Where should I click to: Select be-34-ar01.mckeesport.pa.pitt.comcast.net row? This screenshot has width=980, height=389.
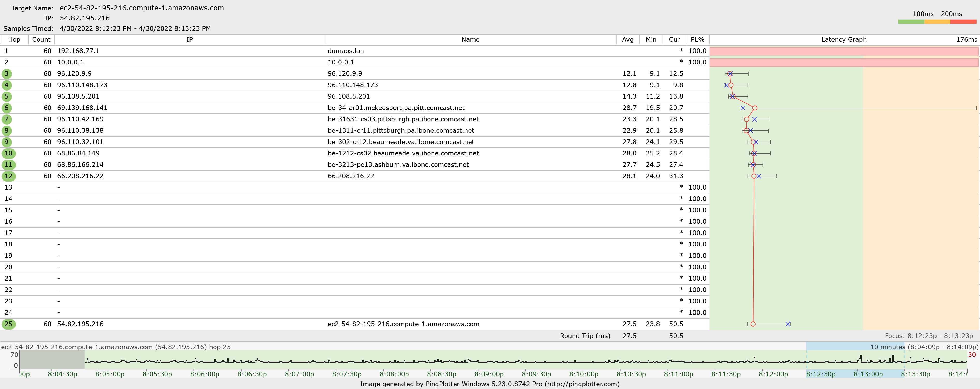pos(354,108)
